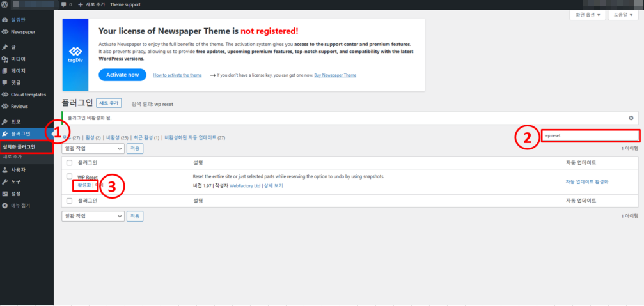The image size is (644, 306).
Task: Click the top 적용 button
Action: tap(135, 148)
